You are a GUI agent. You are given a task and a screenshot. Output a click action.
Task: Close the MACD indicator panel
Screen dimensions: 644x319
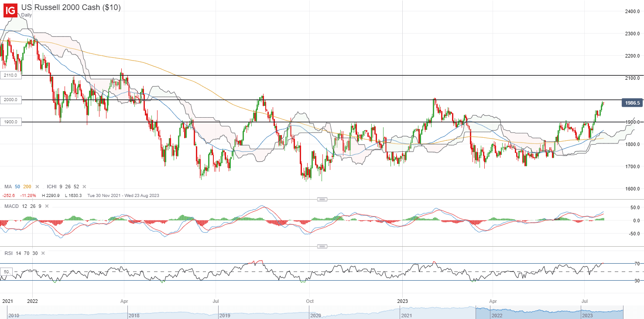point(47,206)
